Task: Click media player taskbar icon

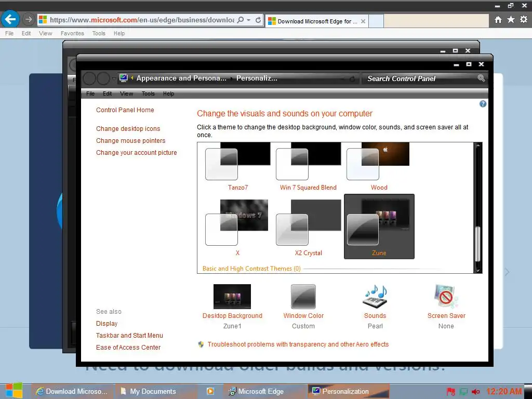Action: tap(210, 391)
